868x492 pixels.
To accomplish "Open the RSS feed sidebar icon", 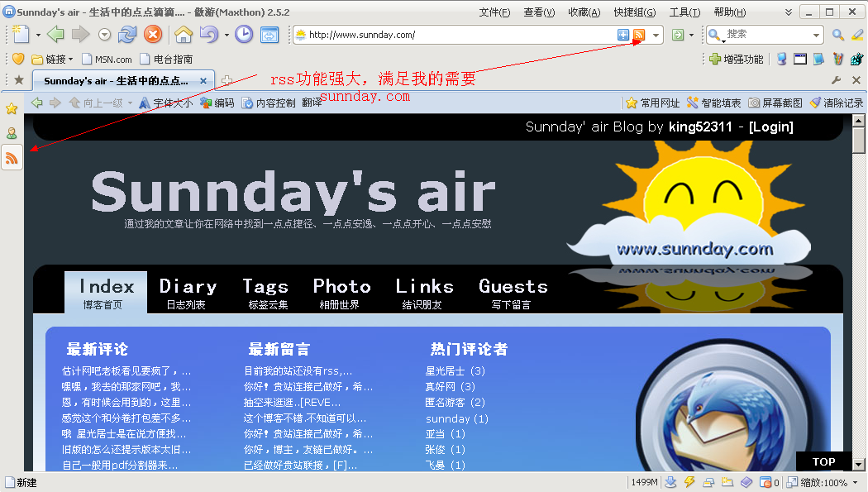I will tap(12, 158).
